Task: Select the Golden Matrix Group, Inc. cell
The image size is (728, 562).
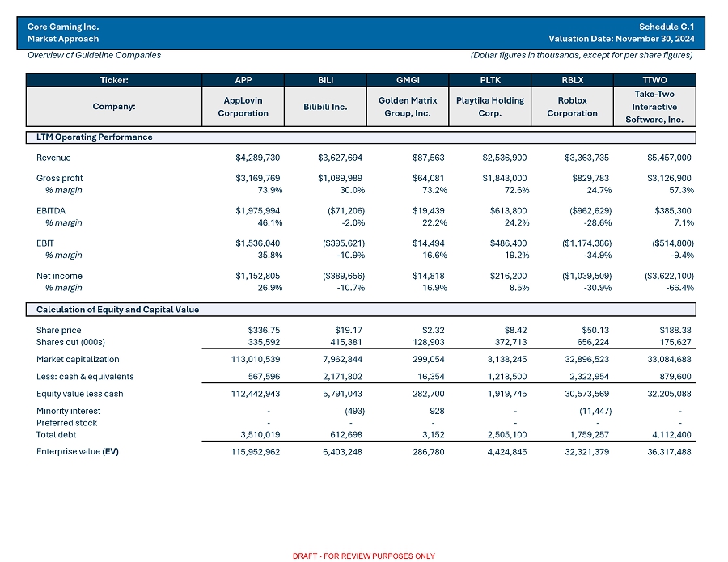Action: [x=408, y=107]
